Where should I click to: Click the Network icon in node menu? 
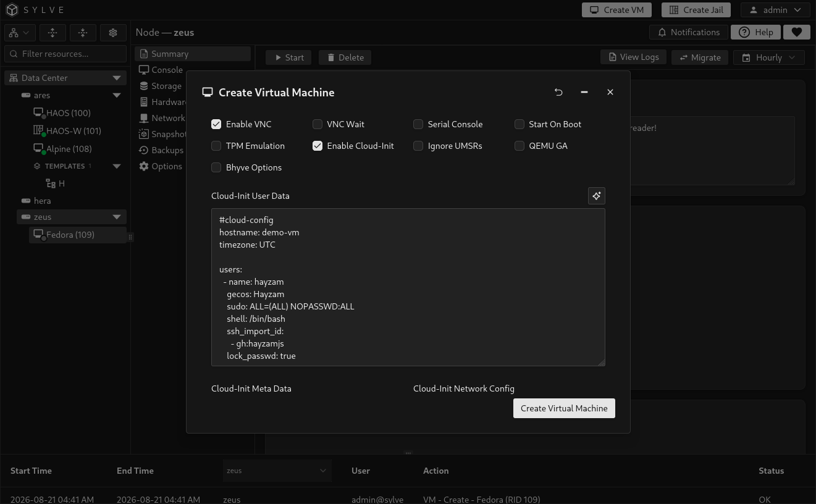144,118
